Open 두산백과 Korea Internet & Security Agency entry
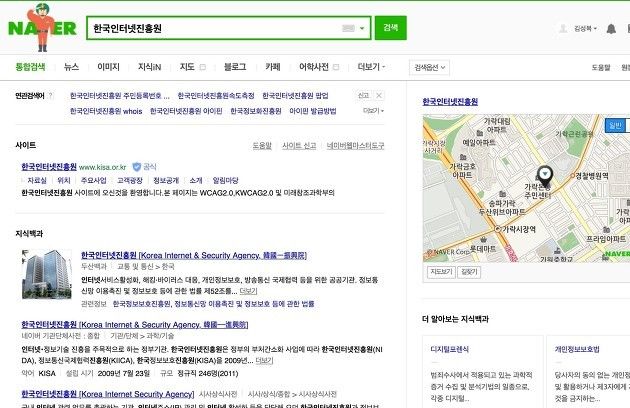The image size is (630, 408). click(194, 255)
